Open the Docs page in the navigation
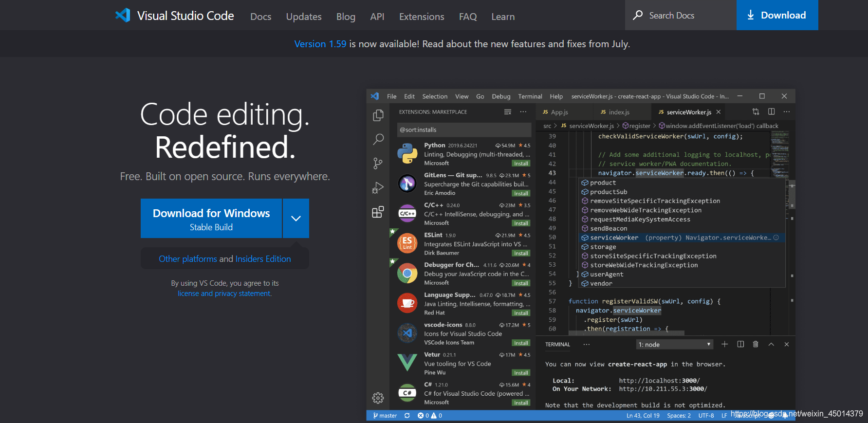This screenshot has width=868, height=423. (260, 17)
